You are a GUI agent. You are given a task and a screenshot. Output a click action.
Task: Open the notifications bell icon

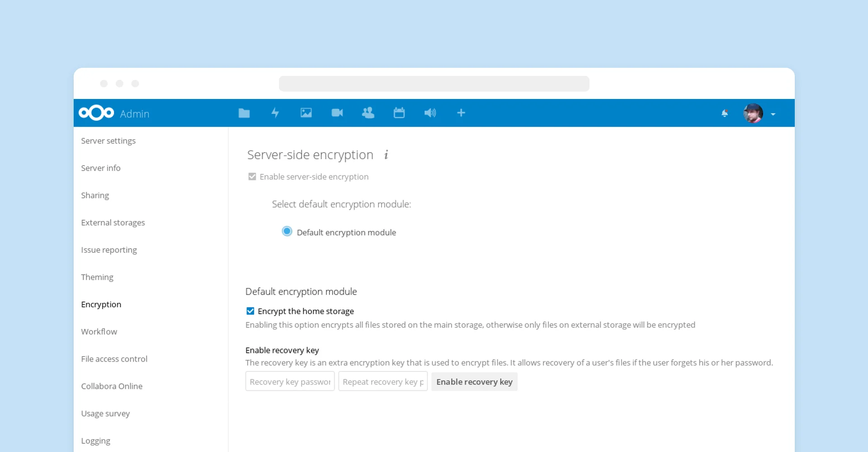tap(725, 113)
